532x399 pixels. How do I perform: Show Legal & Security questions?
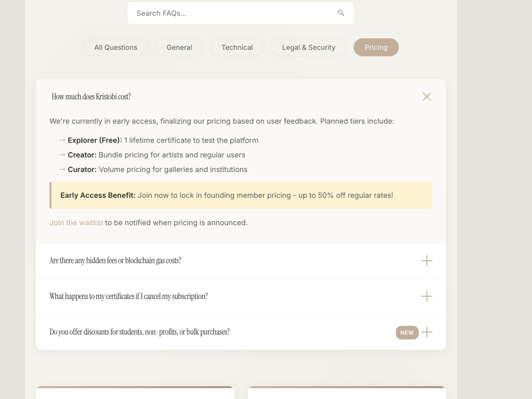[309, 47]
